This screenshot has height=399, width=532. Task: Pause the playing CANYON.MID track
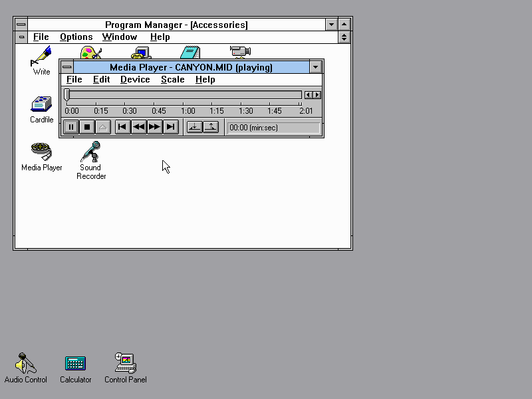click(71, 127)
